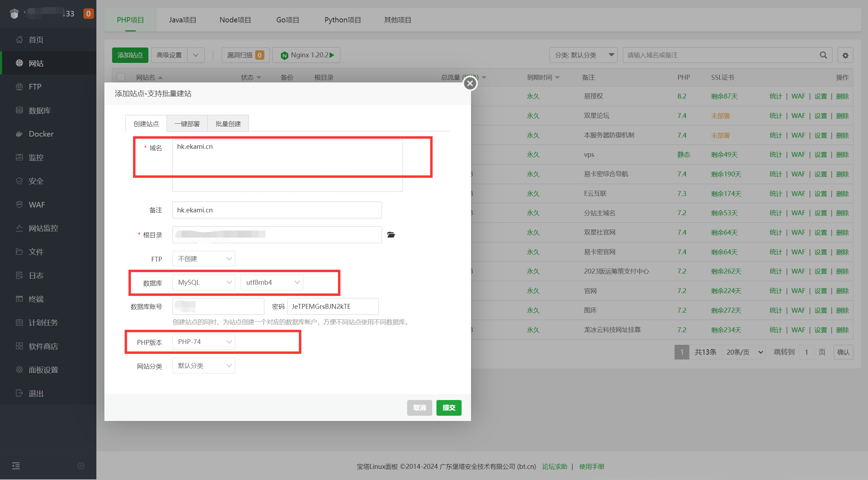Click the 取消 cancel button
This screenshot has height=480, width=868.
pyautogui.click(x=420, y=408)
